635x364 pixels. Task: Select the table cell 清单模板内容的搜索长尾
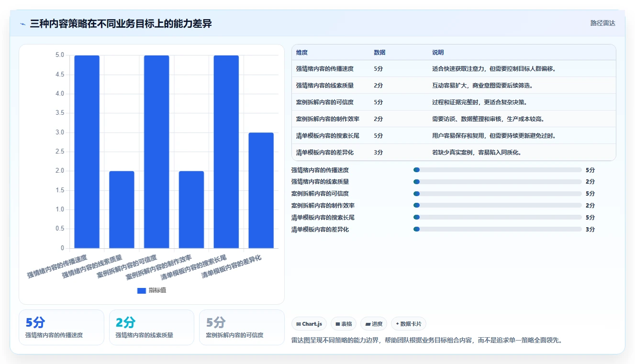click(x=328, y=136)
